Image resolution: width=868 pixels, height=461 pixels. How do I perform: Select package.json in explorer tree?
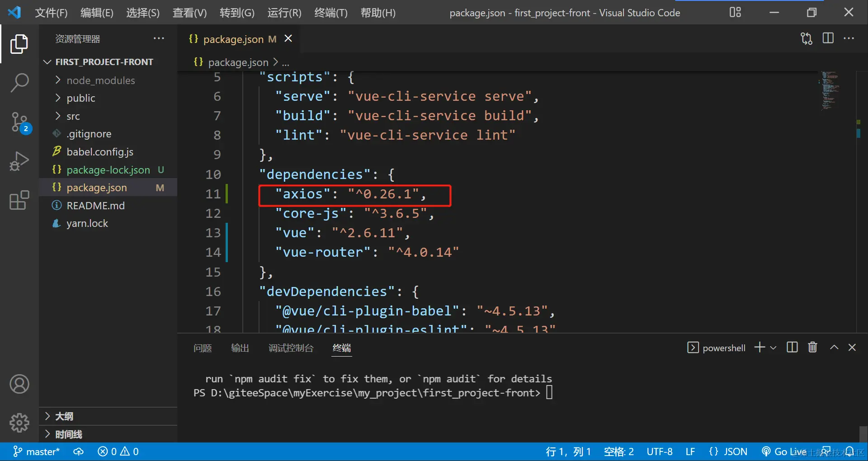pos(108,188)
